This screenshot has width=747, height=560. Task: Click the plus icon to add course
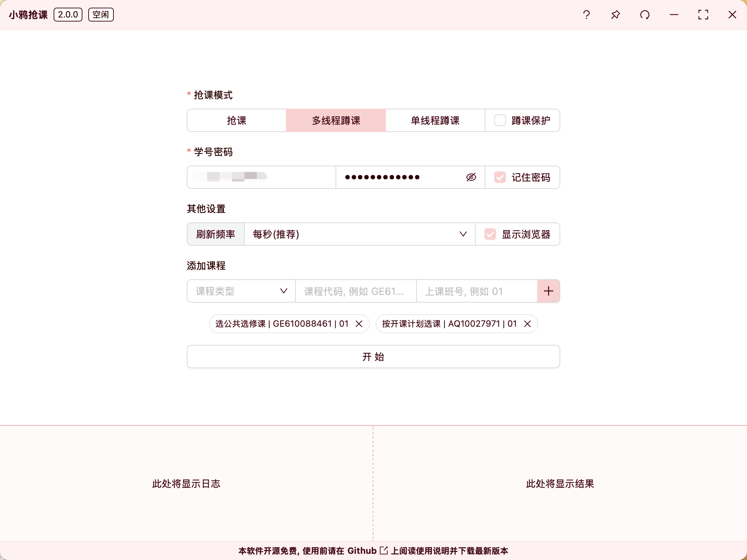click(x=548, y=291)
